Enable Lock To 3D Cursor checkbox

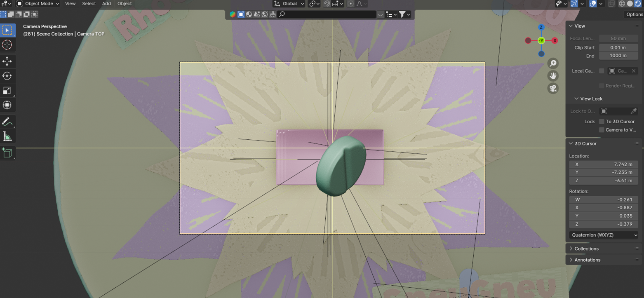[x=602, y=122]
